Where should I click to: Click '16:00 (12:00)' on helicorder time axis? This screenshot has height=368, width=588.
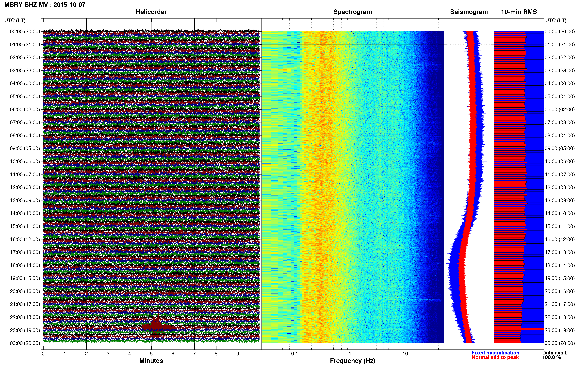25,239
